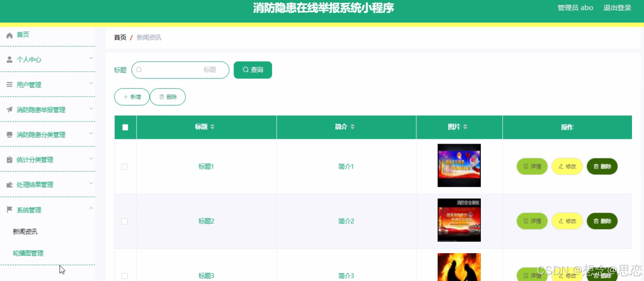Click the thumbnail image for 标题3
This screenshot has height=281, width=644.
click(x=459, y=267)
